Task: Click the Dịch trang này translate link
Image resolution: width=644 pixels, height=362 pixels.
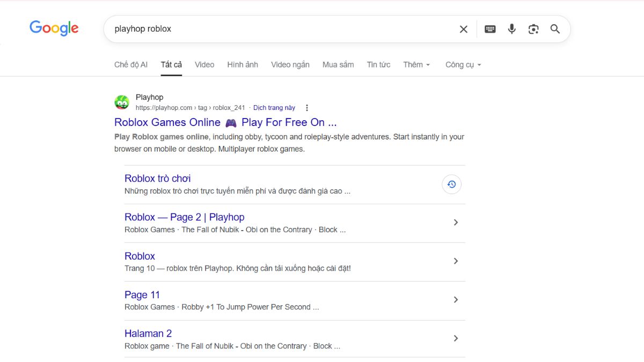Action: (274, 108)
